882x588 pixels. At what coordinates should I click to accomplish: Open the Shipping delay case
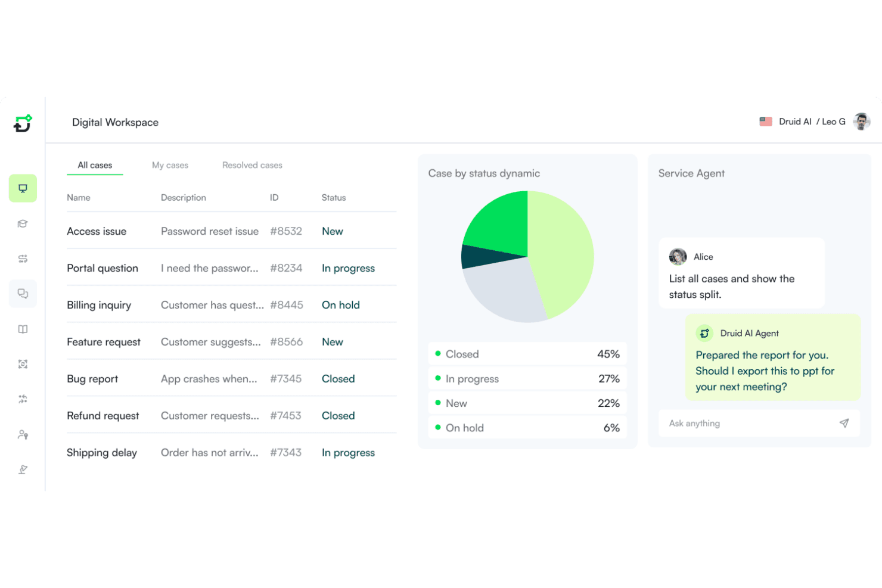[232, 453]
